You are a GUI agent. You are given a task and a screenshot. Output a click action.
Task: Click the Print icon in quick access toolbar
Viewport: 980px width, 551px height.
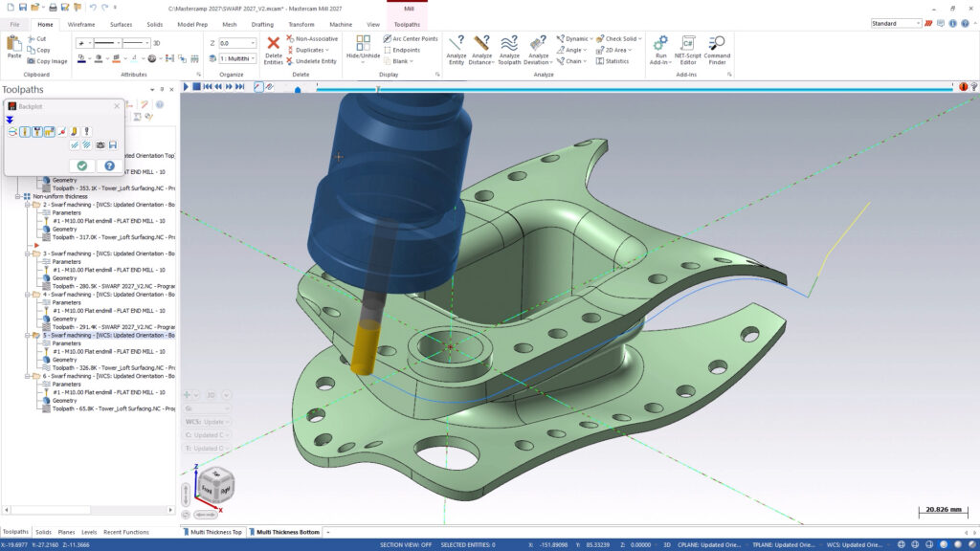click(x=53, y=8)
